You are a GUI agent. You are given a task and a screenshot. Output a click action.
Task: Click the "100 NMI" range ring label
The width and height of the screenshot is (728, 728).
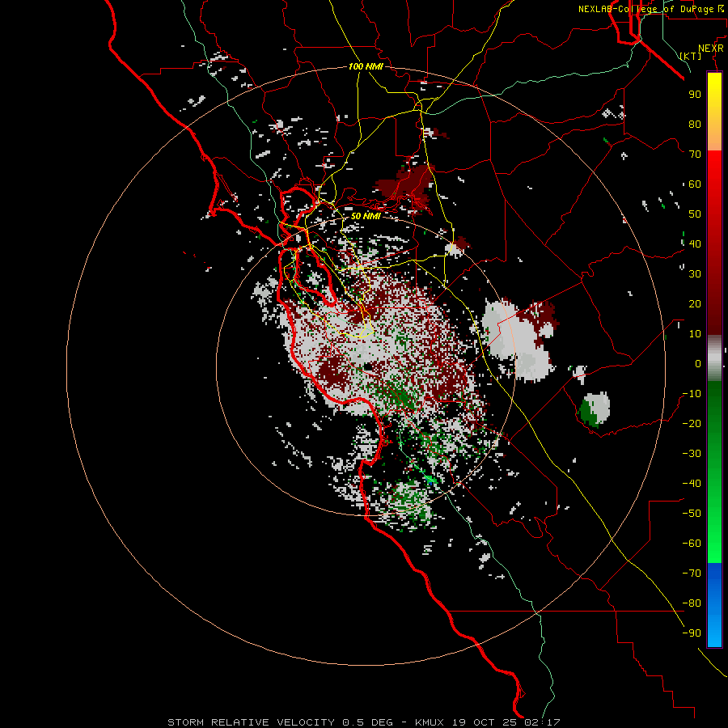tap(366, 66)
